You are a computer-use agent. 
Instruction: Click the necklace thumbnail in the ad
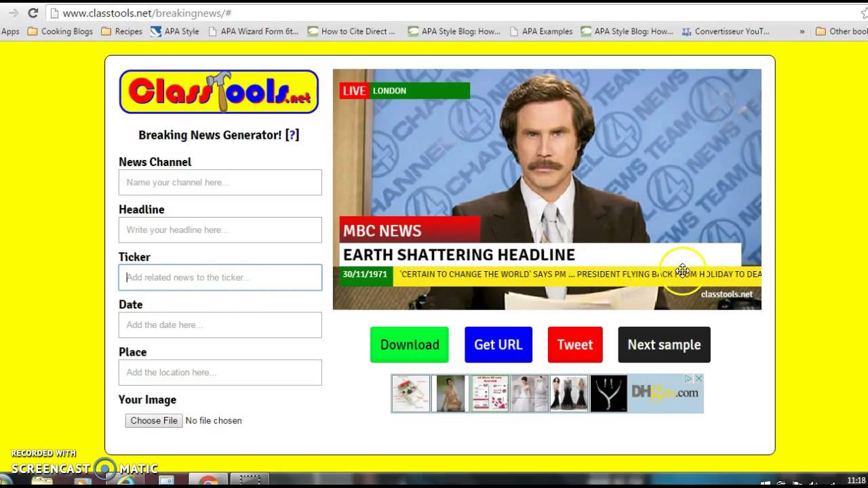[x=608, y=394]
